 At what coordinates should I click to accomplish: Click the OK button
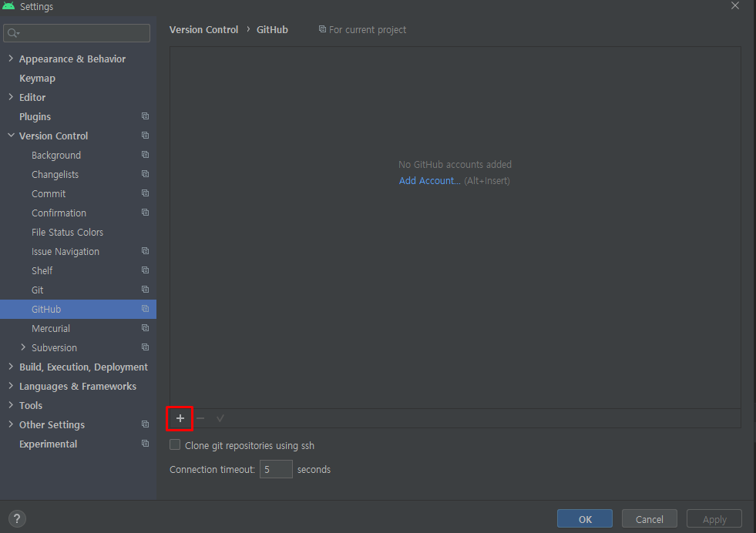click(x=584, y=519)
